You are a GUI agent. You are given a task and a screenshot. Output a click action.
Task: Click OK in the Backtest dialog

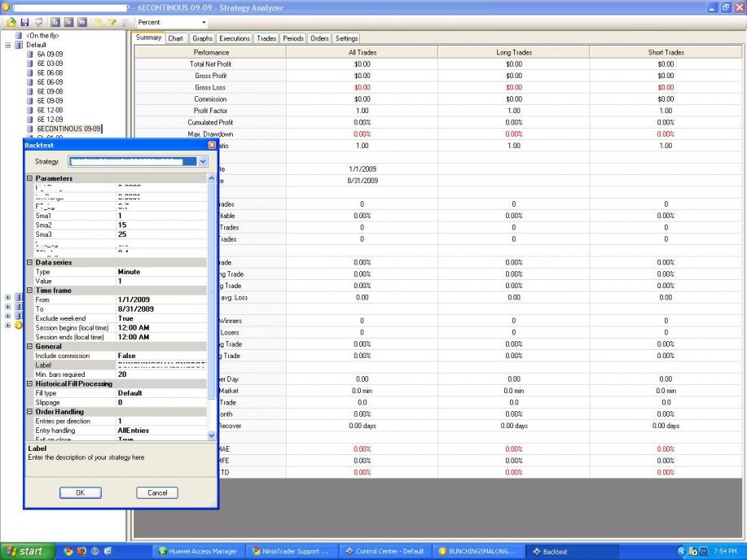click(81, 493)
